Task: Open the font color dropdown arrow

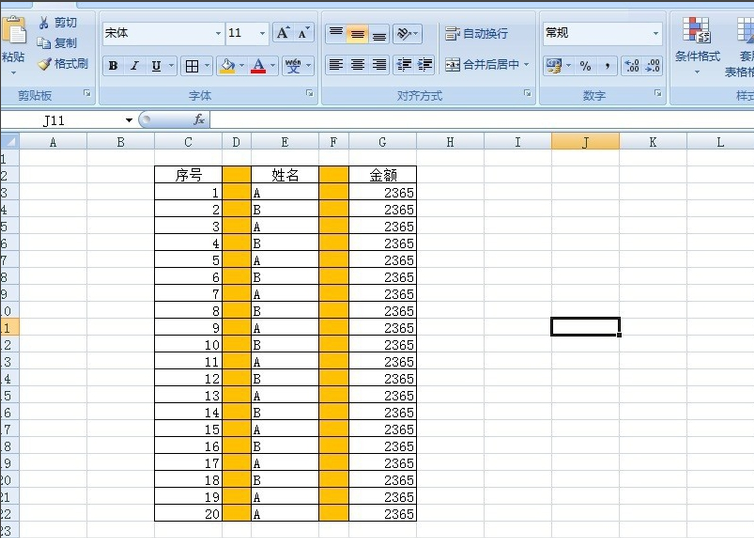Action: (273, 66)
